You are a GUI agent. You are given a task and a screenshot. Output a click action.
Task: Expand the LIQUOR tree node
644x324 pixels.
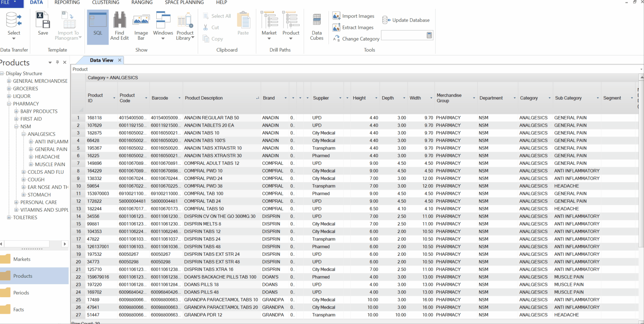point(9,96)
